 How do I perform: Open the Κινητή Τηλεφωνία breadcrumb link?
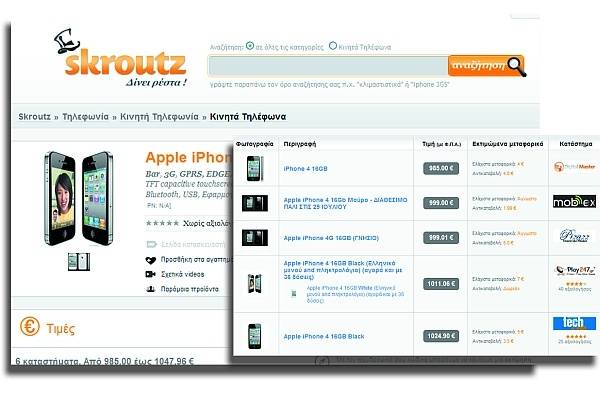pyautogui.click(x=159, y=117)
